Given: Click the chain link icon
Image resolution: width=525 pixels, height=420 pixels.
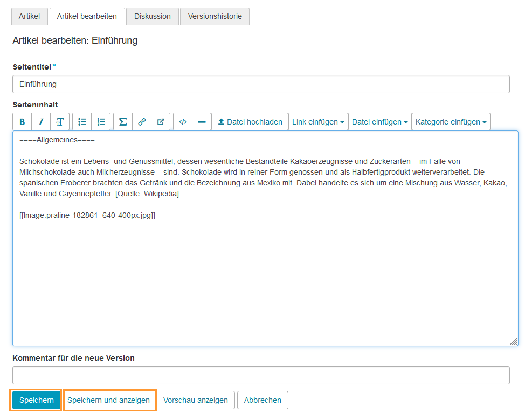Looking at the screenshot, I should pos(142,122).
